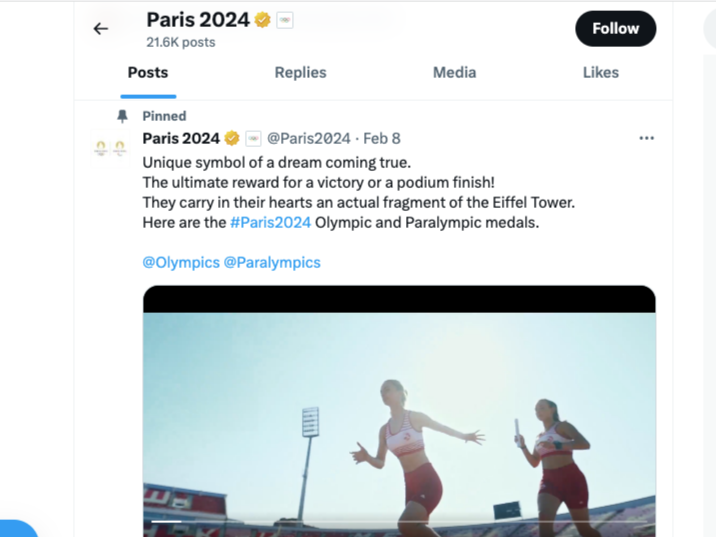Open the pinned post's more options menu
Screen dimensions: 716x537
click(646, 138)
